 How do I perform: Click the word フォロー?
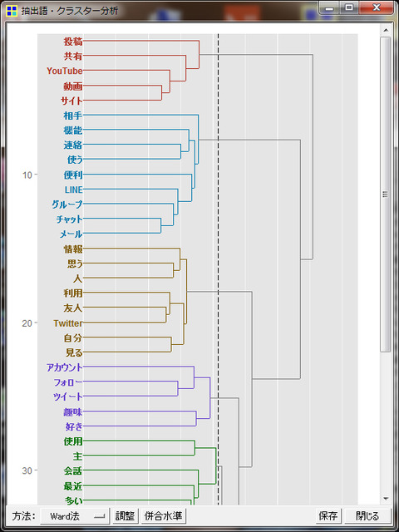[x=68, y=382]
